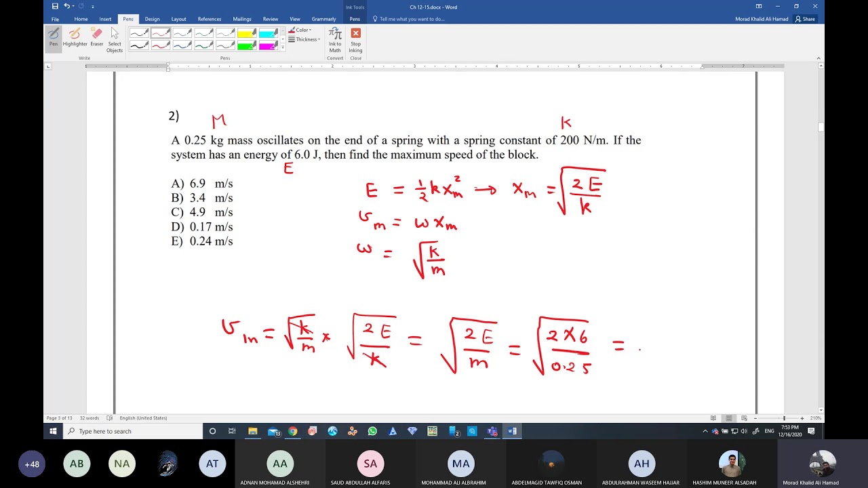
Task: Open WhatsApp from taskbar
Action: (372, 431)
